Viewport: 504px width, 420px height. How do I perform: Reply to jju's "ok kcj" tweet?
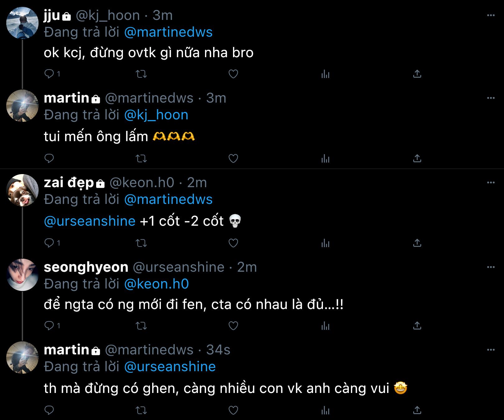click(x=49, y=74)
